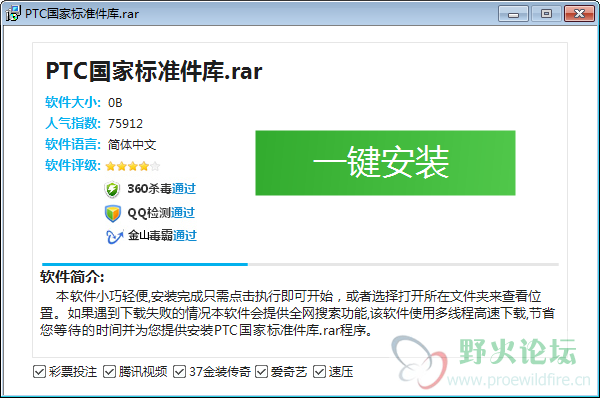
Task: Click the 人气指数 label
Action: 73,123
